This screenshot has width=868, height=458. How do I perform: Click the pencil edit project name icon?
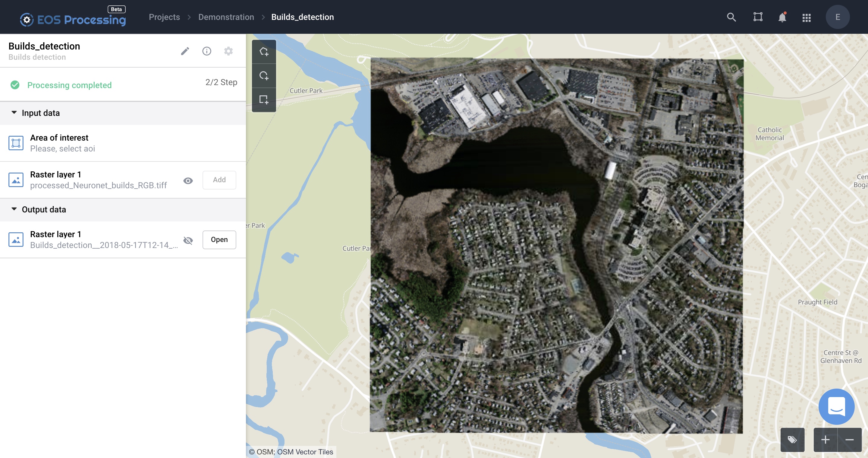point(185,51)
